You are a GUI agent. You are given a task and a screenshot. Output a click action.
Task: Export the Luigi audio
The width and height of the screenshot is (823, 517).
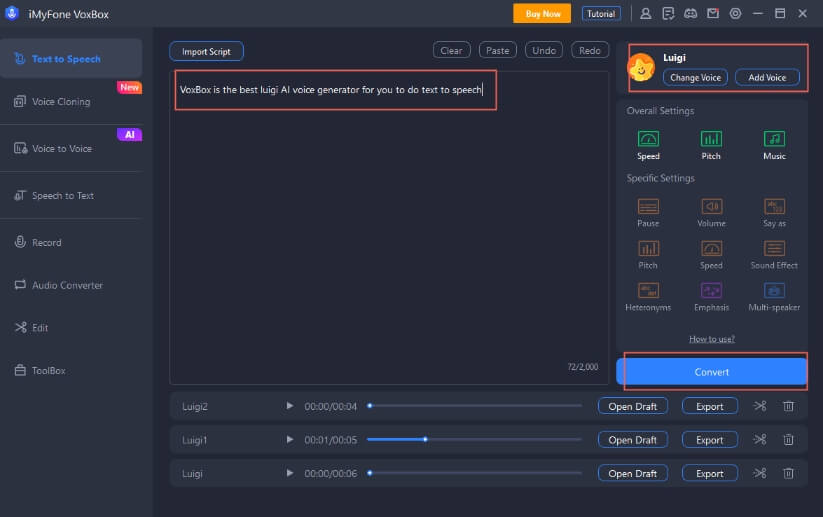(x=710, y=473)
